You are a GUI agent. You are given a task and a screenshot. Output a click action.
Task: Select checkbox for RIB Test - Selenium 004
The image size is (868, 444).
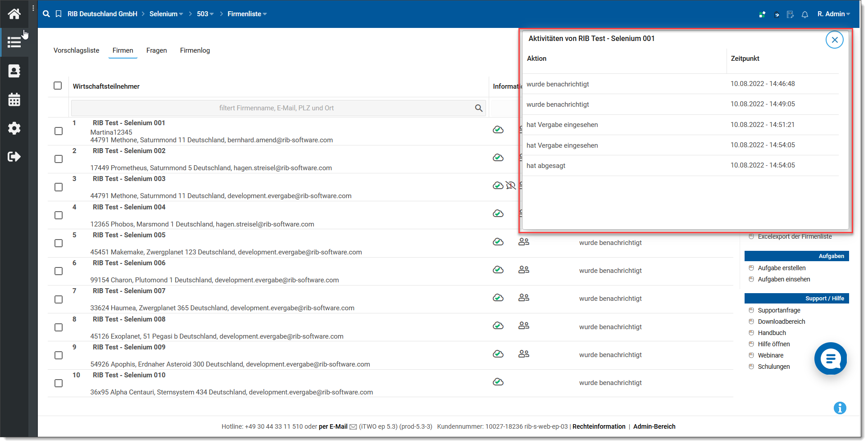point(59,215)
